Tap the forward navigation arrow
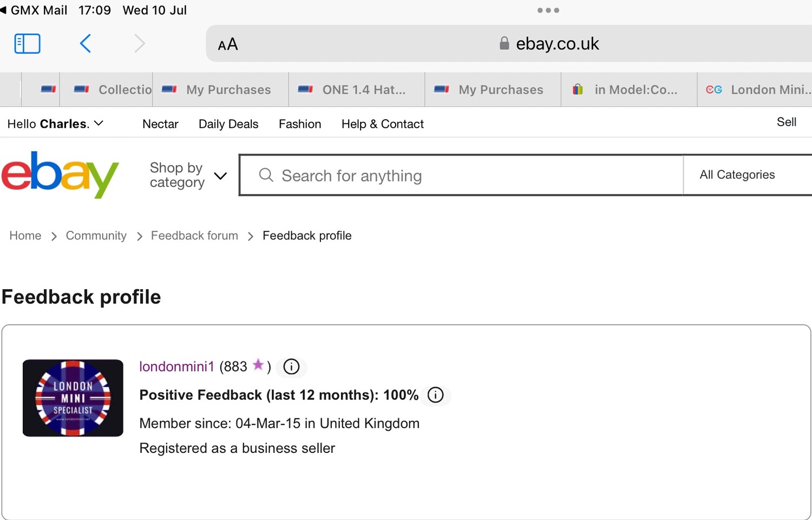This screenshot has width=812, height=520. pyautogui.click(x=140, y=43)
